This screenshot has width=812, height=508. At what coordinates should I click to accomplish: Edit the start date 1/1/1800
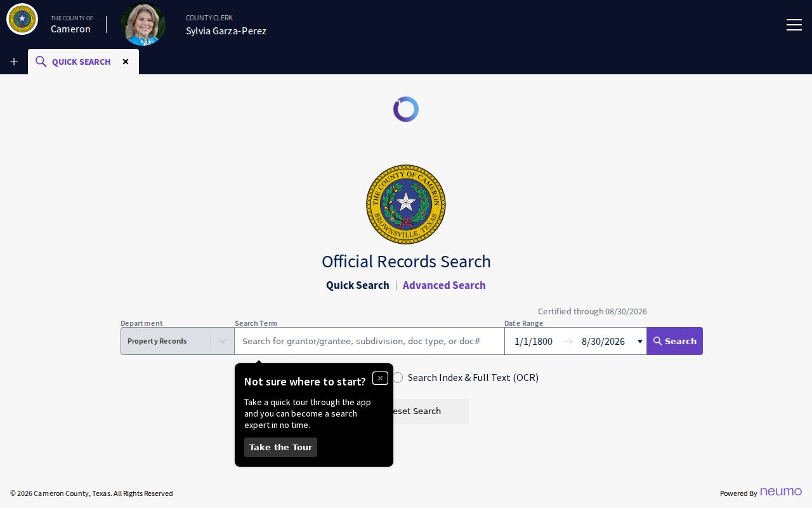click(x=534, y=341)
